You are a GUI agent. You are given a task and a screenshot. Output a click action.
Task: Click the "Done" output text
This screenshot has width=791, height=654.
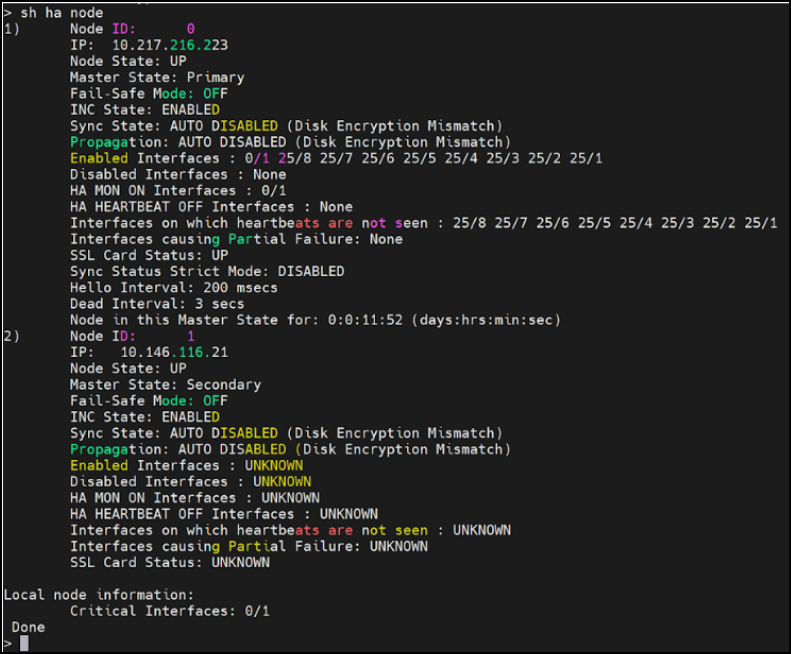tap(28, 626)
